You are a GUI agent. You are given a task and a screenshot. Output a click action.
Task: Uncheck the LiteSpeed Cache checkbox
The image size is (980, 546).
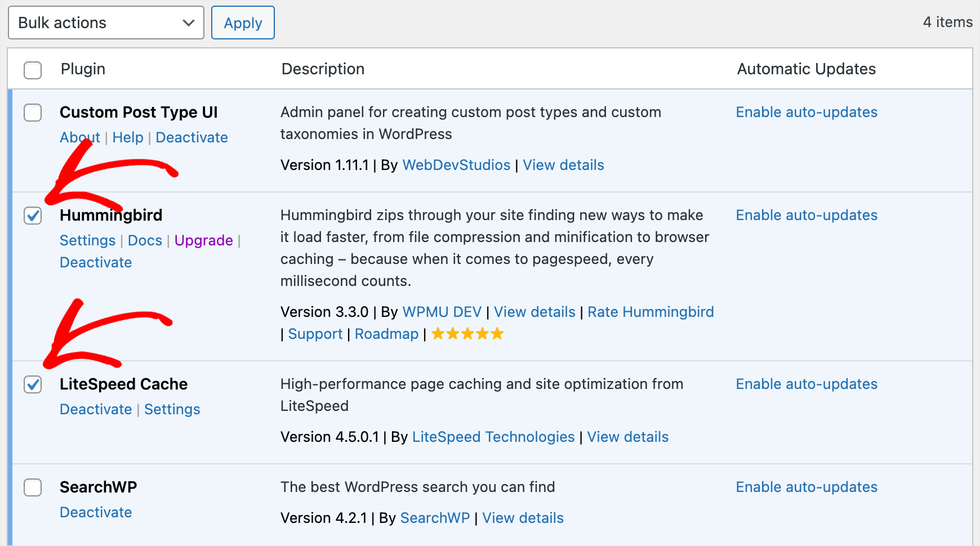33,384
